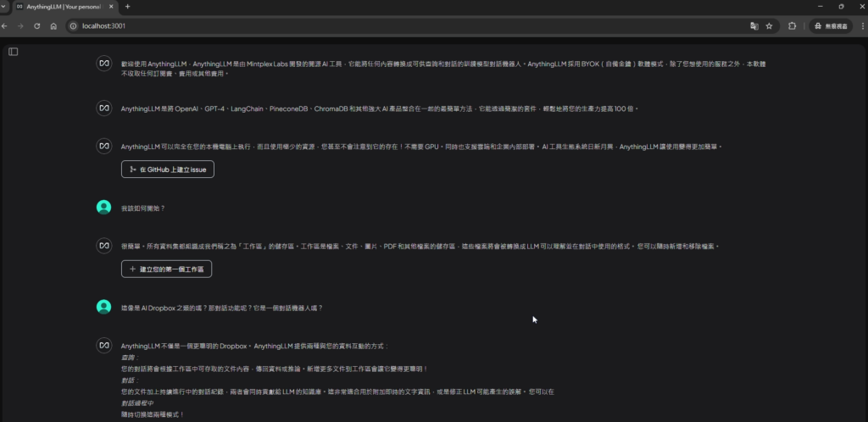Go back with the browser back arrow

[4, 26]
